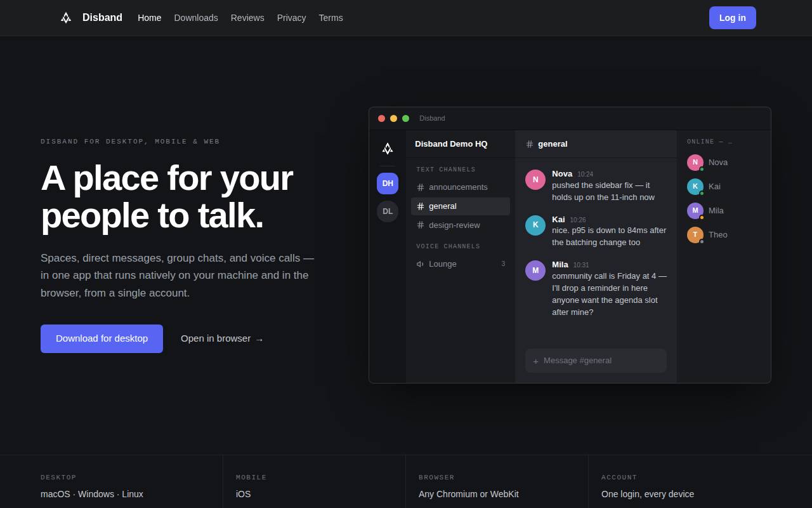Click the Disband logo icon in navbar

tap(66, 18)
